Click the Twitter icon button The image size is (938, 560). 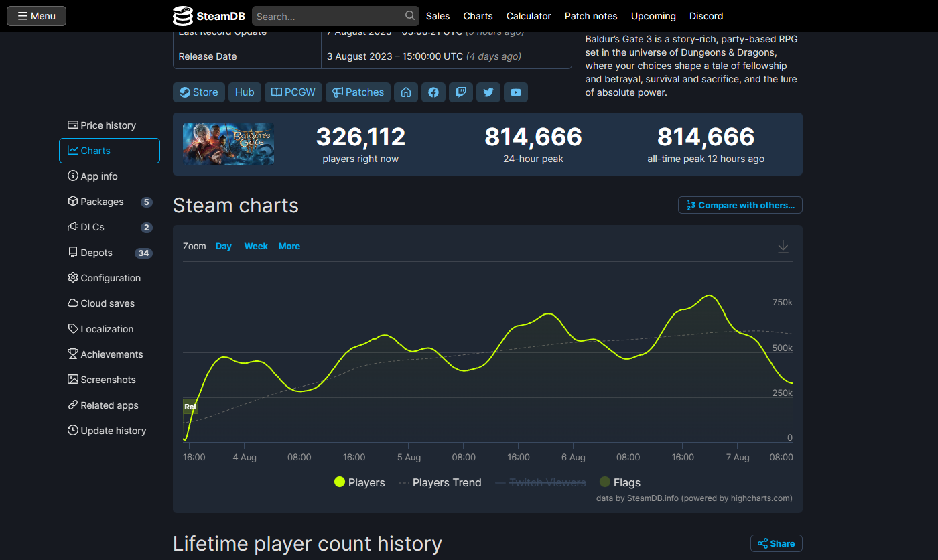[488, 92]
